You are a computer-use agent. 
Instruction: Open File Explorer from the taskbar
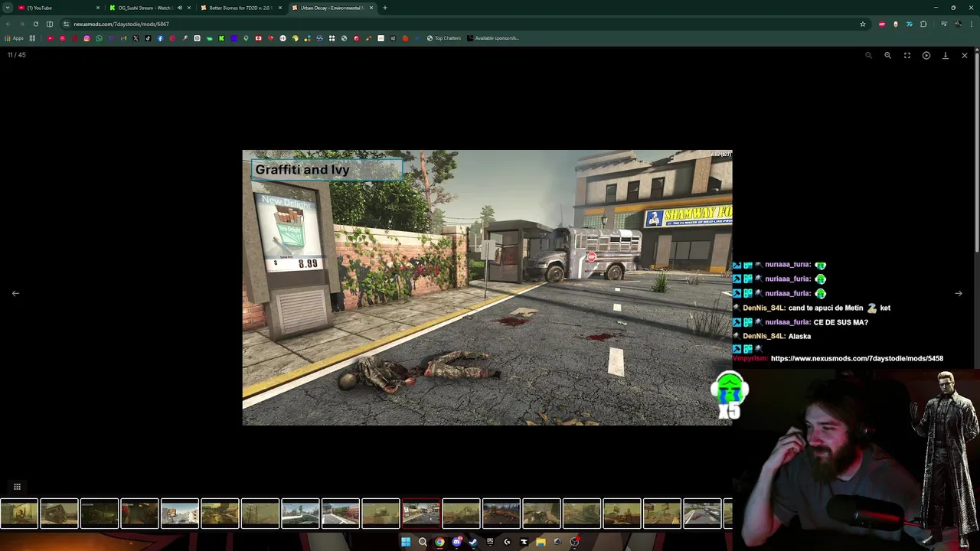point(541,542)
